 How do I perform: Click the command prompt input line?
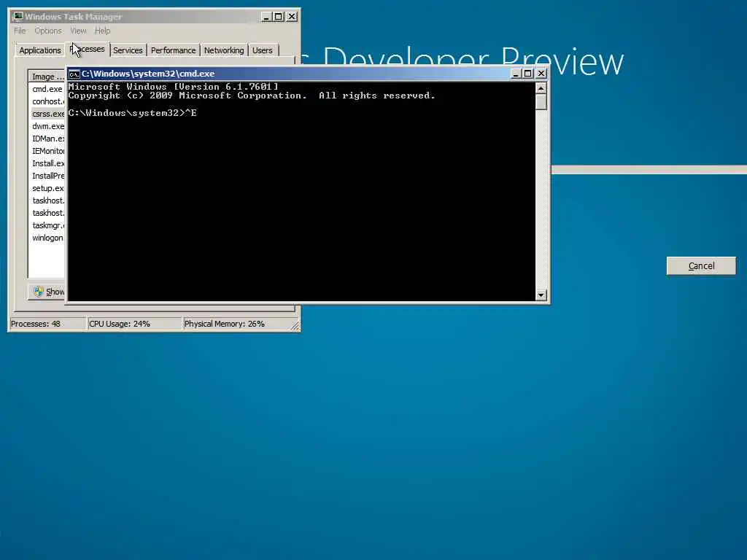point(133,113)
